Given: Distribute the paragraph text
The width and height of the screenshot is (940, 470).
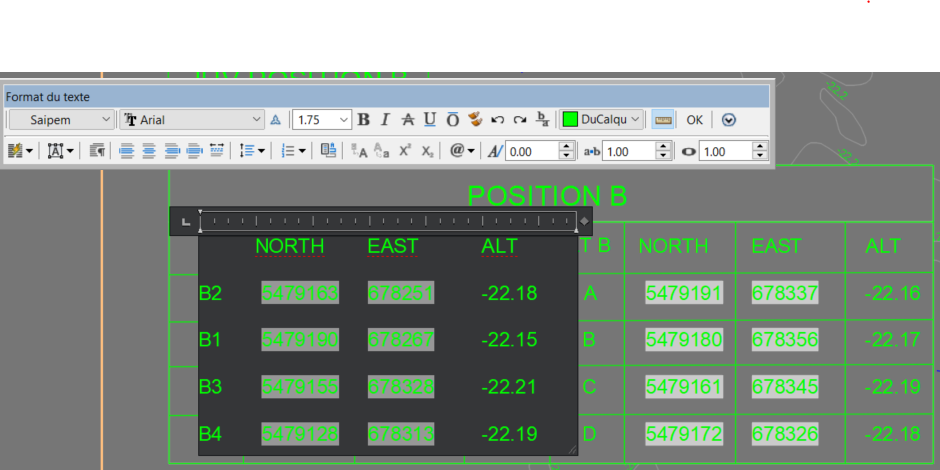Looking at the screenshot, I should pos(217,151).
